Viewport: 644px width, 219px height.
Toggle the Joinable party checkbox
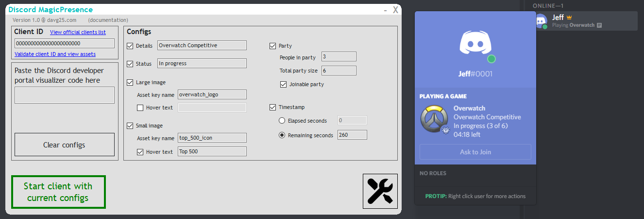pyautogui.click(x=283, y=84)
